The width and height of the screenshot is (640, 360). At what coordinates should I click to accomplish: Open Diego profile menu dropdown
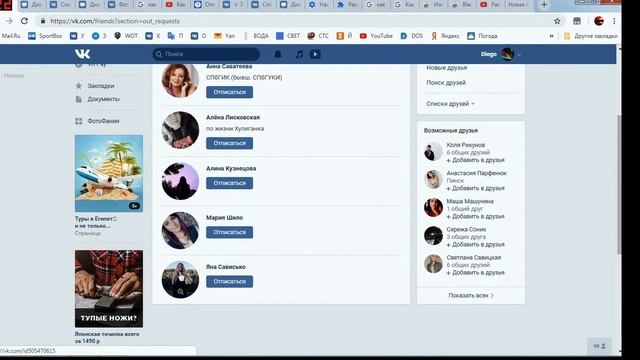point(501,54)
